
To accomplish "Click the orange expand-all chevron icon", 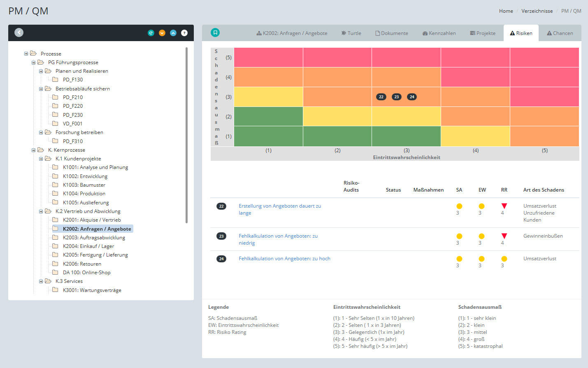I will pyautogui.click(x=162, y=33).
